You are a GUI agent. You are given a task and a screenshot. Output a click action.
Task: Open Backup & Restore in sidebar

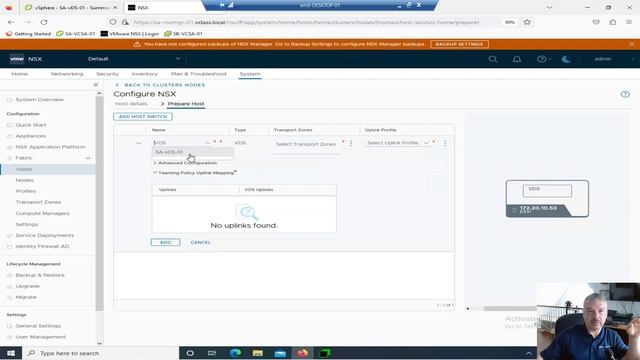point(40,275)
